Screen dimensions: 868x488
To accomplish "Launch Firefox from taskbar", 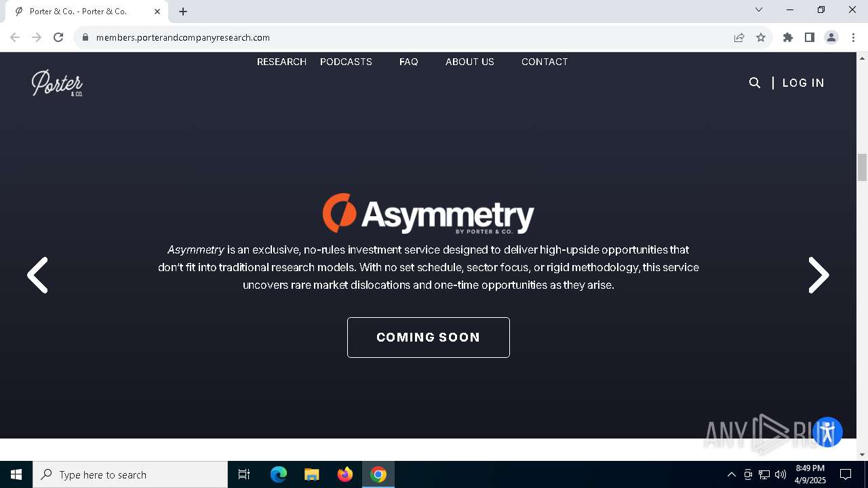I will coord(345,474).
